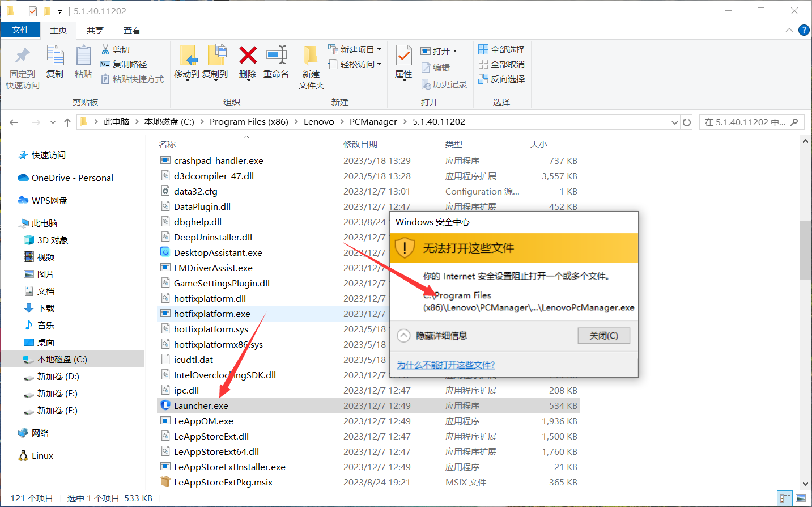Switch to the Share (共享) tab
Screen dimensions: 812x507
point(95,30)
